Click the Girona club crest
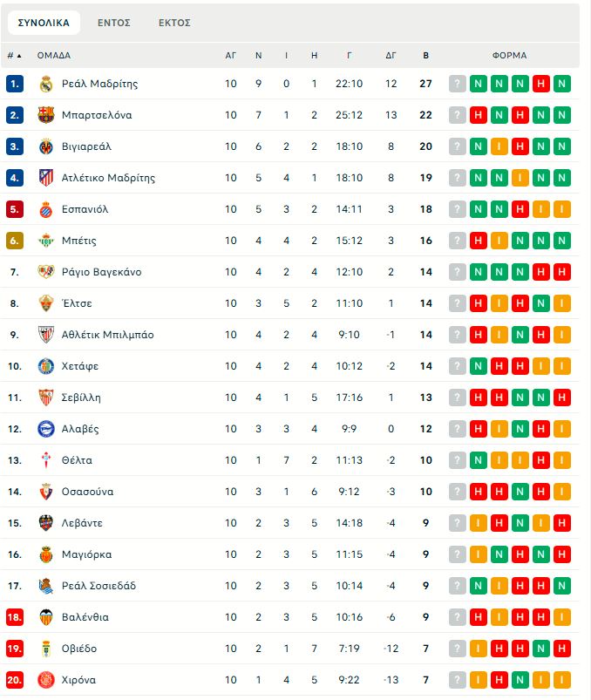The width and height of the screenshot is (591, 700). tap(46, 680)
